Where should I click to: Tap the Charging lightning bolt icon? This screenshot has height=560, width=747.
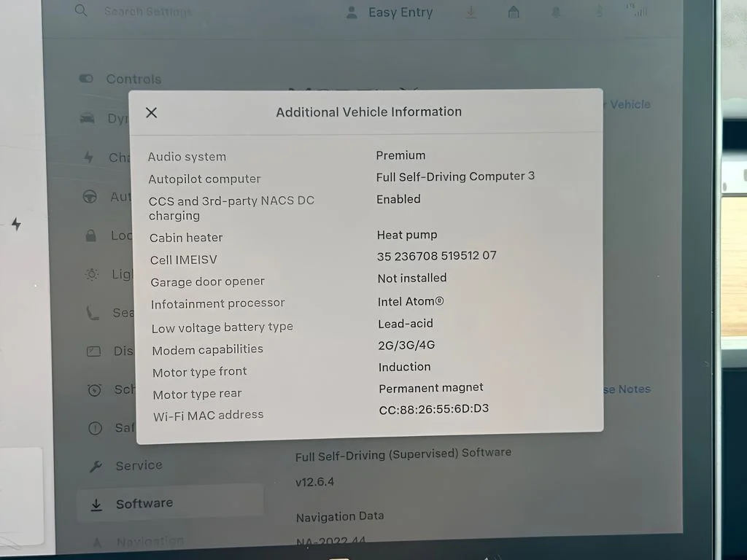[88, 157]
